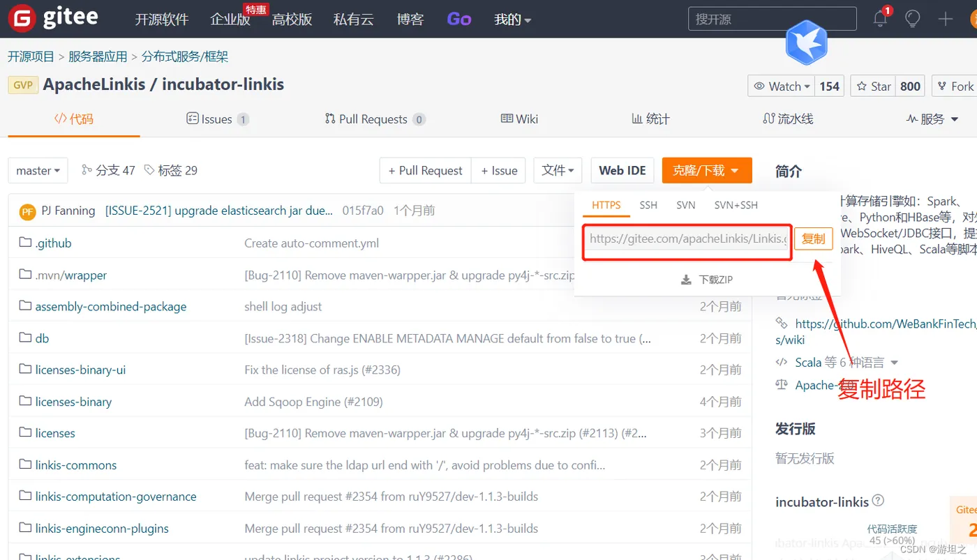Open the Pull Requests tab

(x=375, y=119)
